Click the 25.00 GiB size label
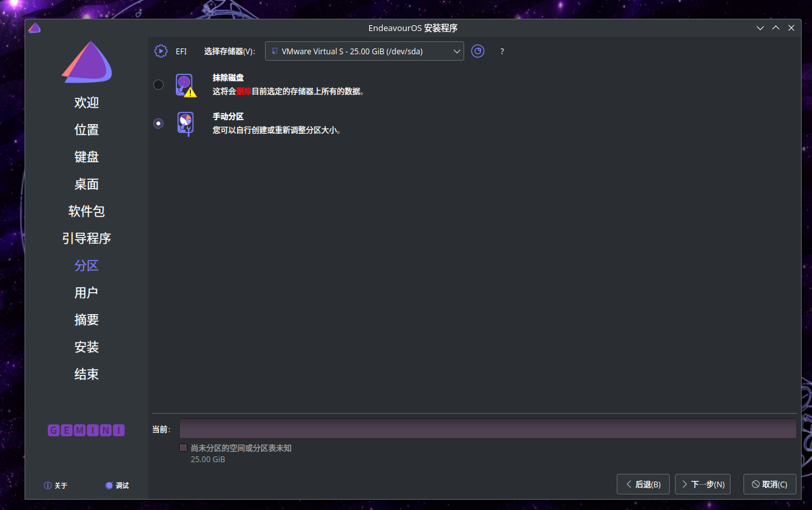 tap(208, 460)
